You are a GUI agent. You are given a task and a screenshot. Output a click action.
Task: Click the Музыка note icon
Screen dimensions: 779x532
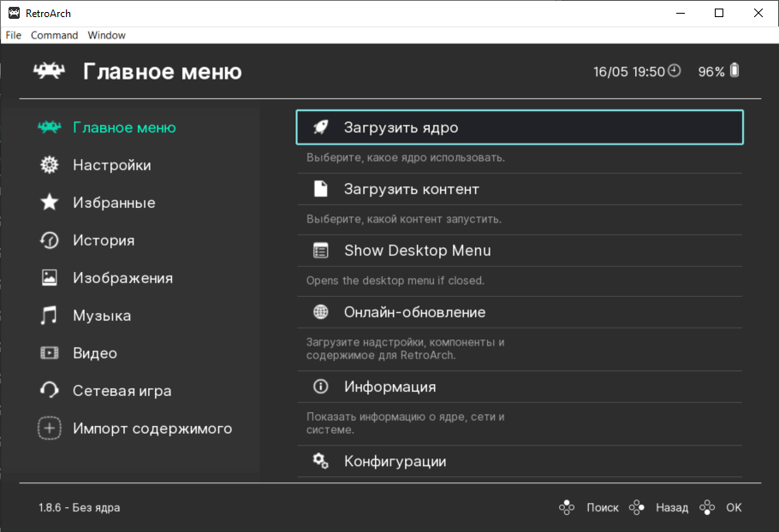click(49, 315)
